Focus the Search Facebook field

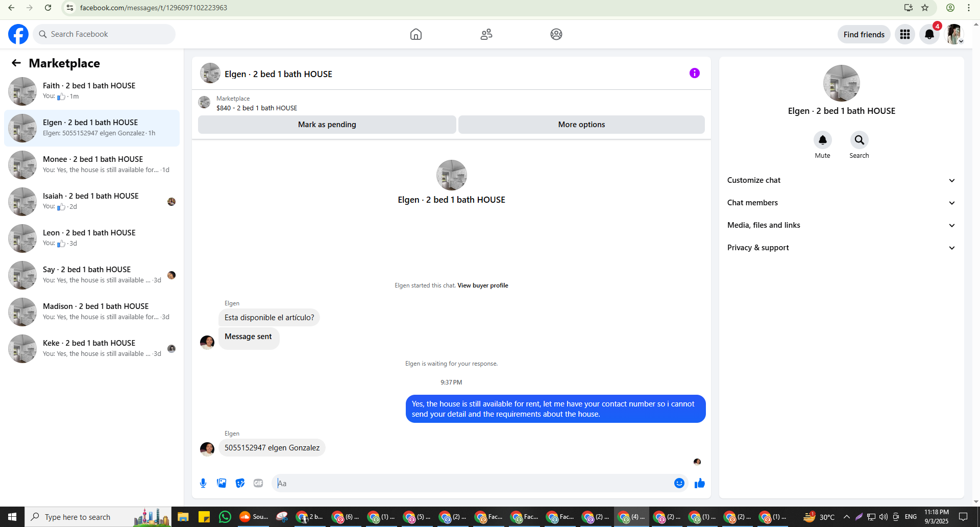click(104, 34)
